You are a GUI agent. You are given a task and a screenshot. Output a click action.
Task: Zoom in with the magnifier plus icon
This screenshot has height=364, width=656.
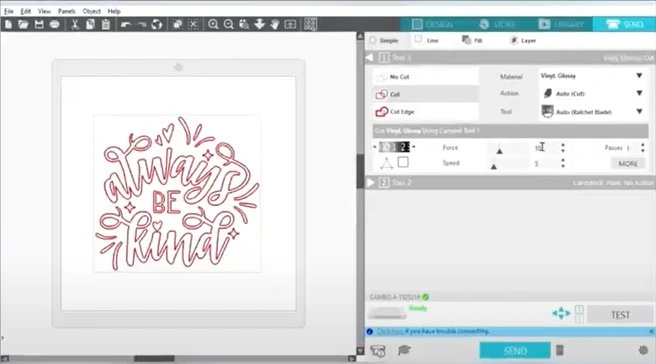tap(213, 24)
